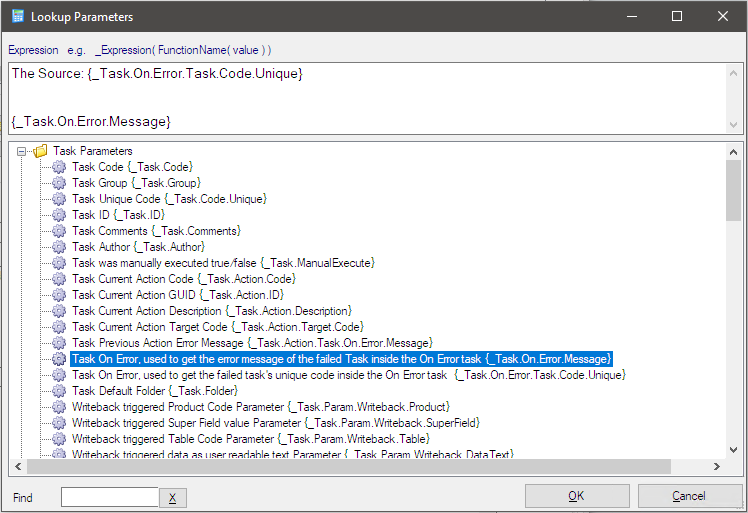Click gear icon beside Task Code
Image resolution: width=748 pixels, height=513 pixels.
pos(59,167)
